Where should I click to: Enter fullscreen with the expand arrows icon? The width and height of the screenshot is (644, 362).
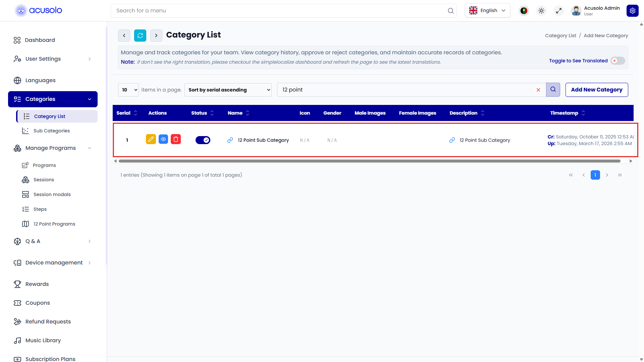558,11
